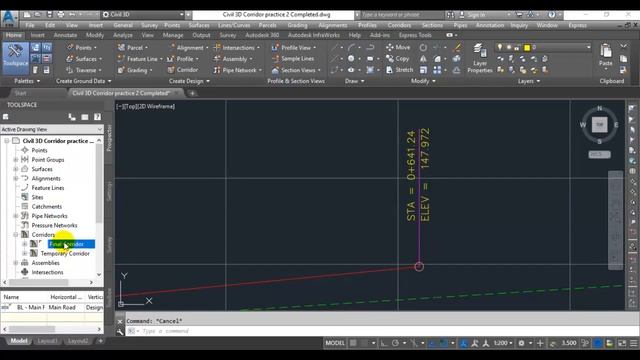Click the Points tool icon in ribbon

(x=70, y=47)
